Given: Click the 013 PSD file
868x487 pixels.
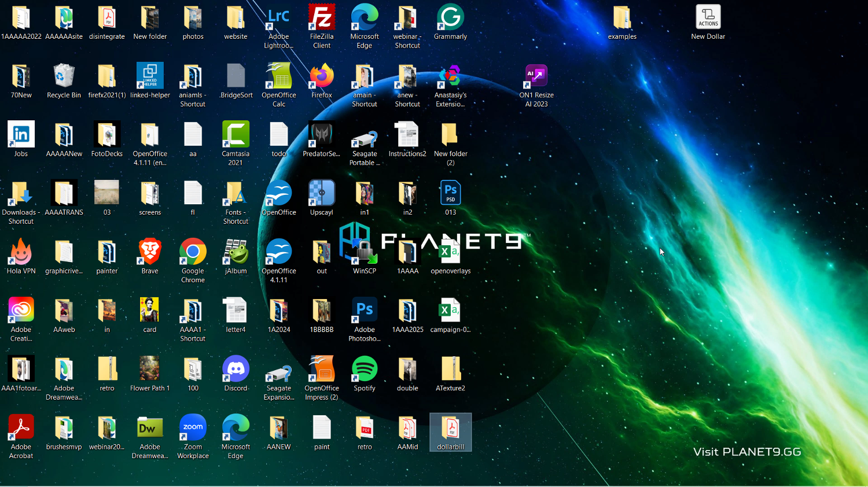Looking at the screenshot, I should pos(450,194).
